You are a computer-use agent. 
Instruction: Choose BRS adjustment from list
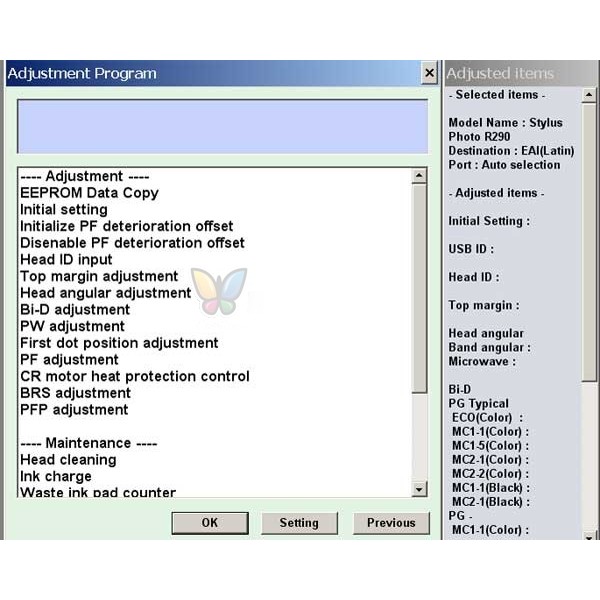(x=75, y=393)
